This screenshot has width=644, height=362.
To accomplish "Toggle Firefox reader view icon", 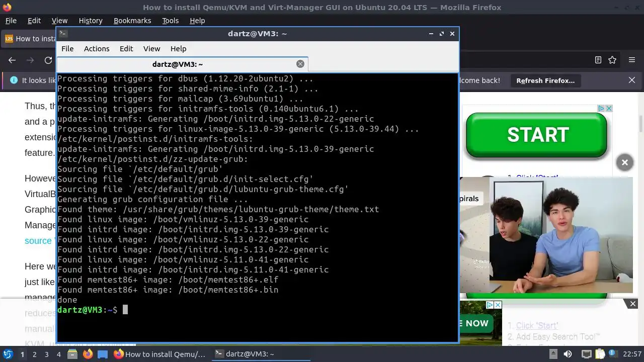I will pos(598,60).
